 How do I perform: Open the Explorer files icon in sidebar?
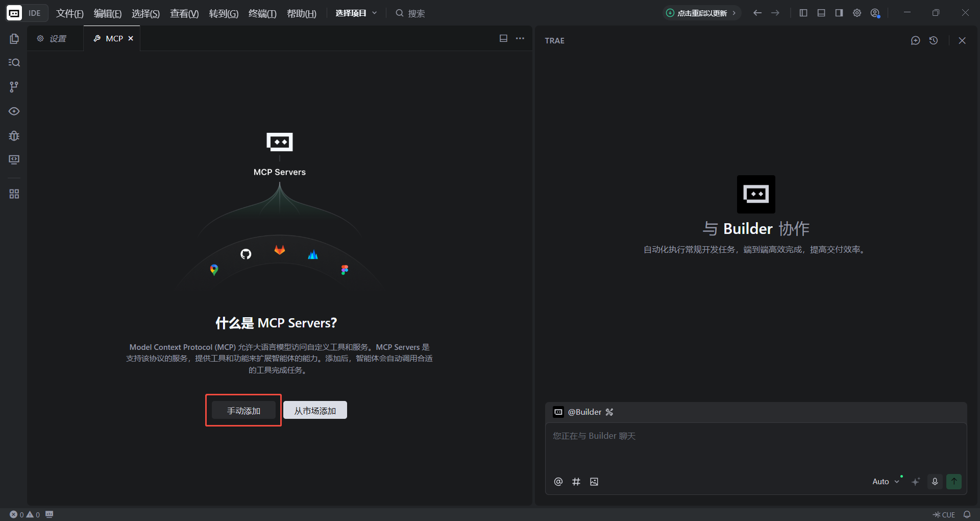[x=14, y=39]
